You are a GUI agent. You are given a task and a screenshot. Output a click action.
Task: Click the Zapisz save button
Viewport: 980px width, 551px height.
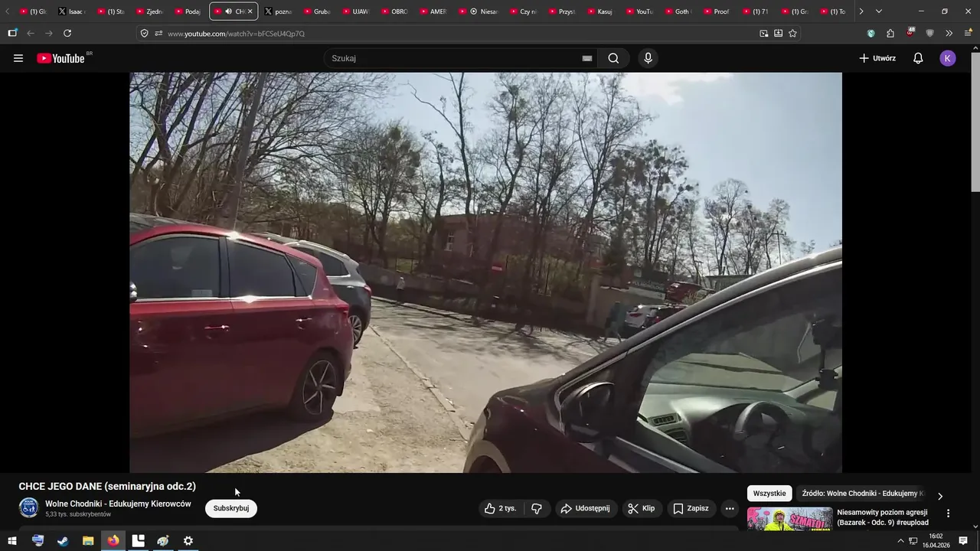tap(691, 508)
